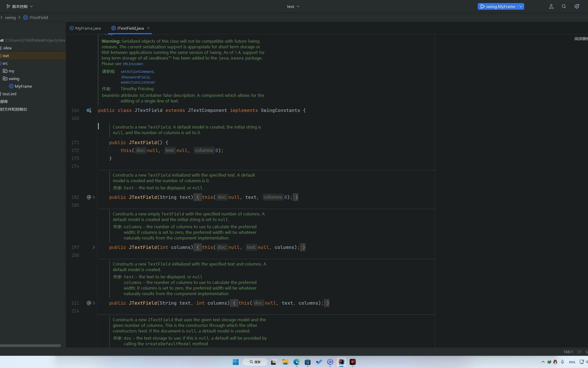Click the swing package folder icon
The width and height of the screenshot is (588, 368).
coord(5,78)
